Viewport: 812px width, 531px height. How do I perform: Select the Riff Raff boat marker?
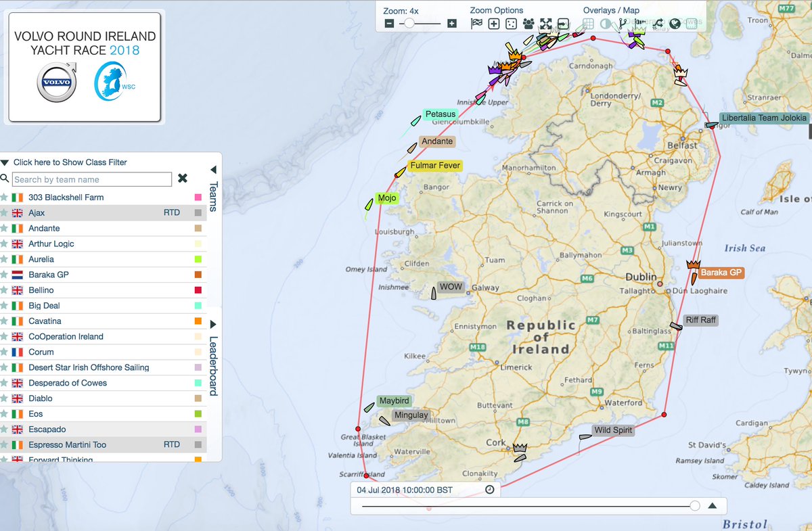pyautogui.click(x=675, y=326)
